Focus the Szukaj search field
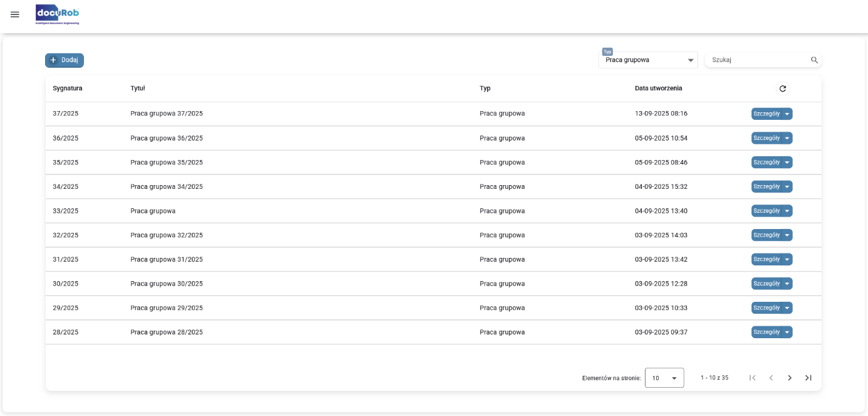 click(x=758, y=60)
